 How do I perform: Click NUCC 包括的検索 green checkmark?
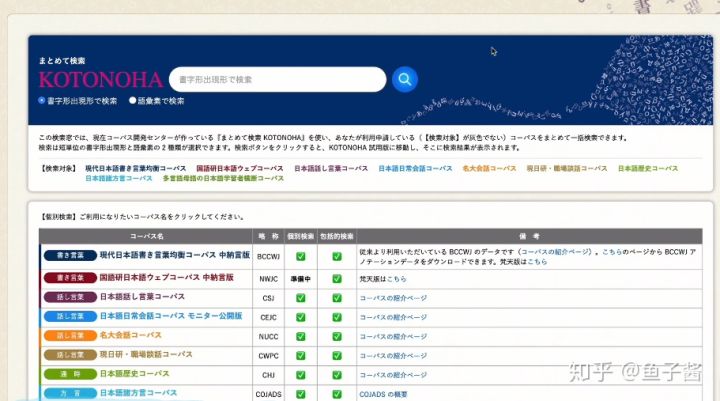click(337, 337)
